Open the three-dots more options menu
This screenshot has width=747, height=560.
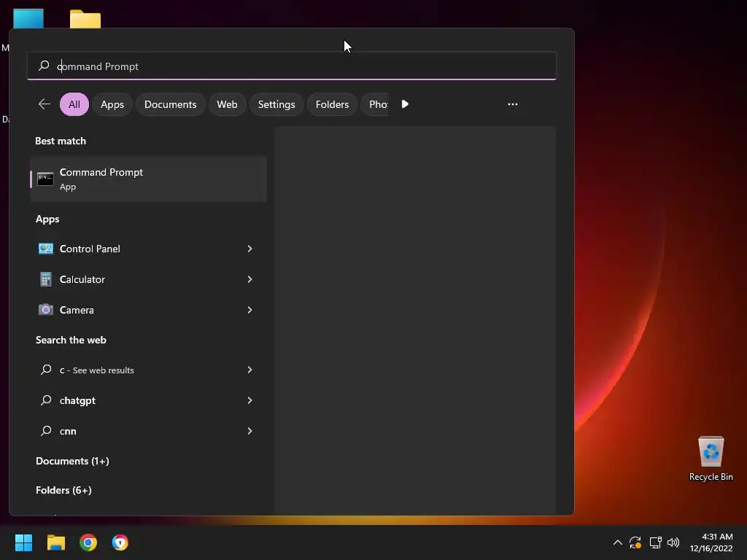513,104
